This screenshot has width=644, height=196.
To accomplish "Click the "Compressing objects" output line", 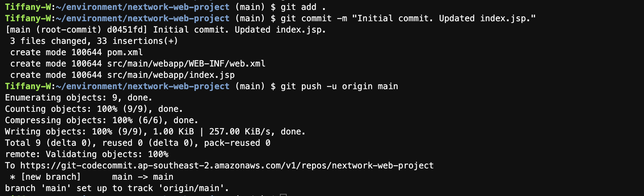I will coord(101,120).
